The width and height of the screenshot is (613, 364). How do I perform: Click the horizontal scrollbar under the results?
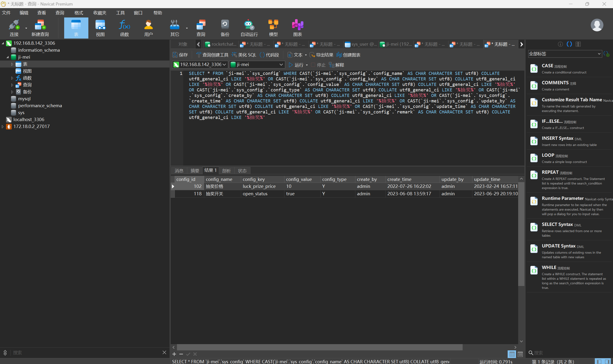pos(319,347)
